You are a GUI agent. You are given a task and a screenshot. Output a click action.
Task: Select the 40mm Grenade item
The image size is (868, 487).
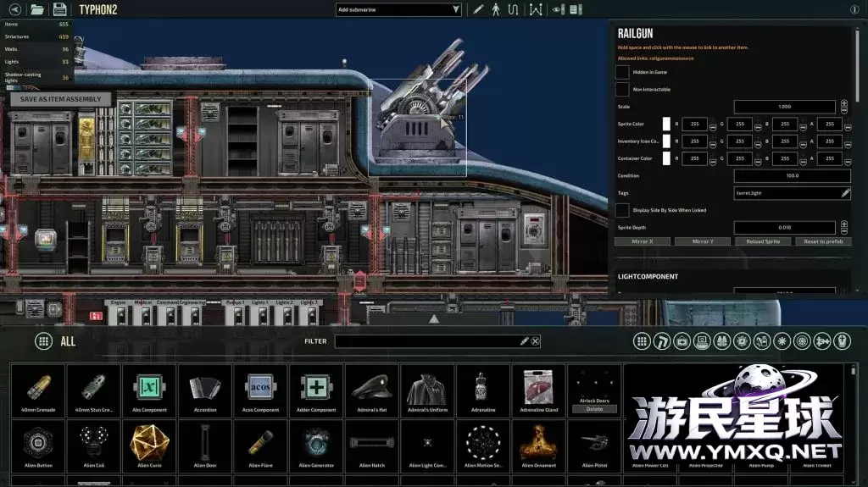[38, 390]
